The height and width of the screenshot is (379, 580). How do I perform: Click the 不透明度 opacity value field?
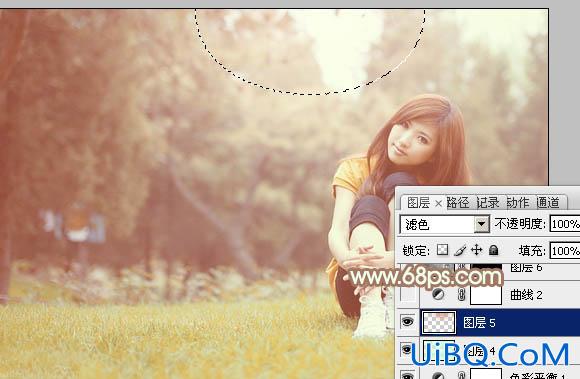[x=565, y=224]
